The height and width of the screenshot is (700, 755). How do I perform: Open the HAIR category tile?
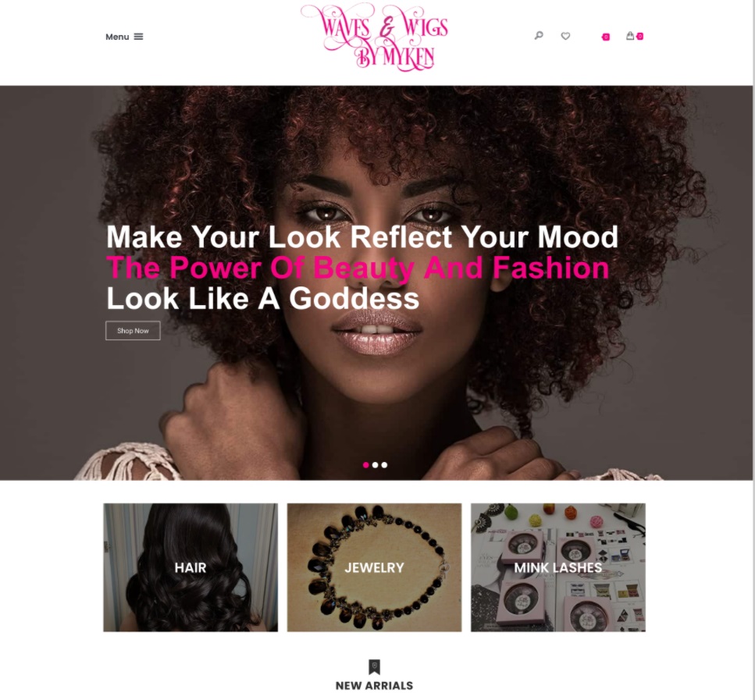pos(191,567)
